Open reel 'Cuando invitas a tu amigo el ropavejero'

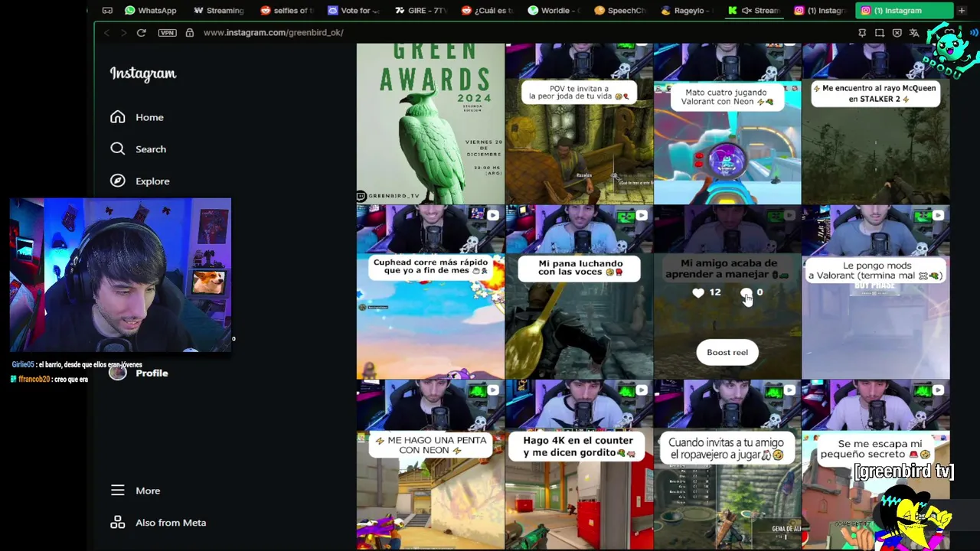pos(727,465)
